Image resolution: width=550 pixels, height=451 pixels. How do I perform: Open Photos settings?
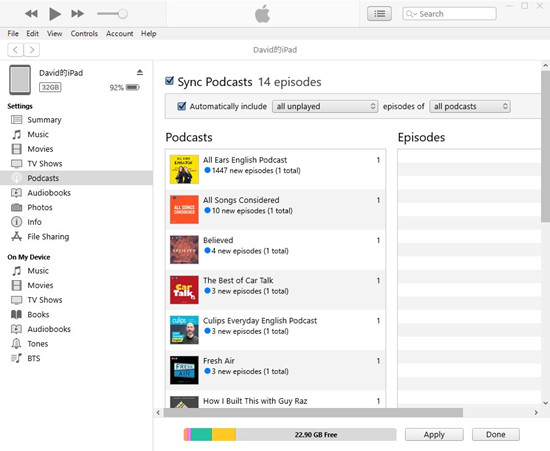click(76, 207)
